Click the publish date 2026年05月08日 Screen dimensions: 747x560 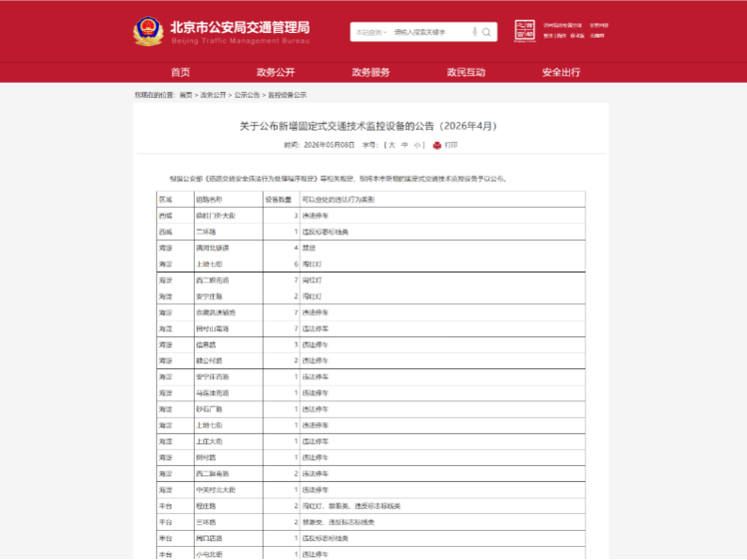[329, 145]
